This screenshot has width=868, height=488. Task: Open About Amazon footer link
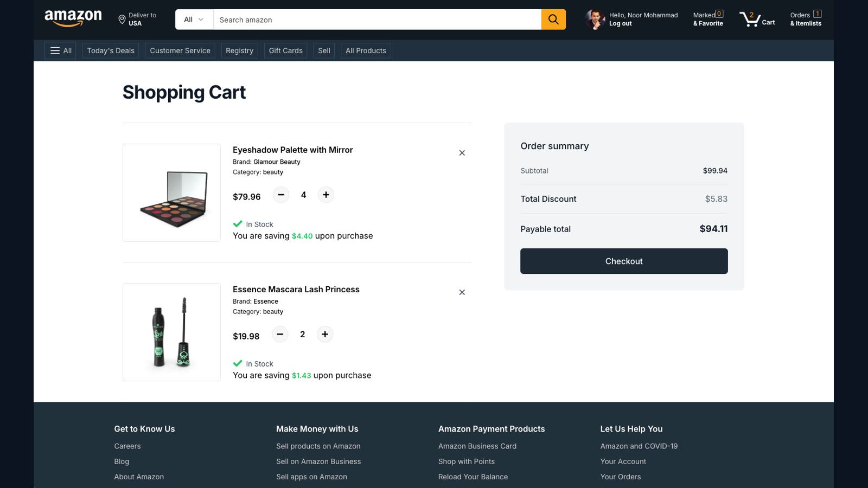139,477
